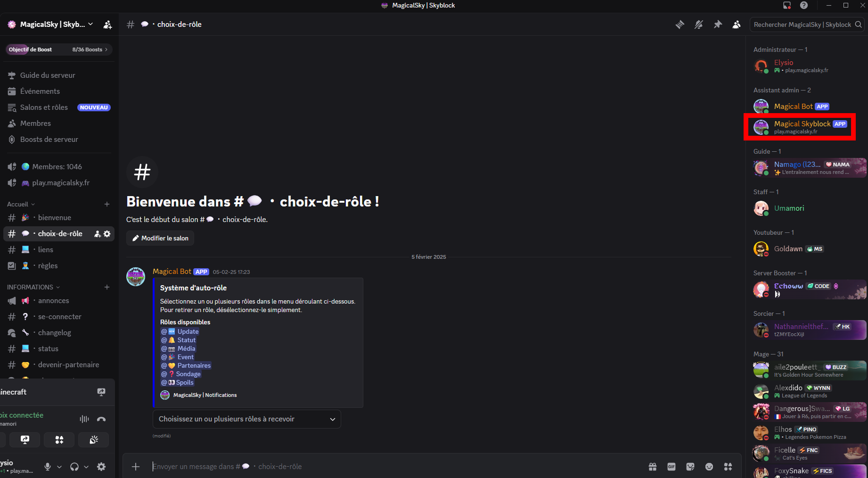Viewport: 868px width, 478px height.
Task: Open the Threads icon in channel header
Action: [680, 25]
